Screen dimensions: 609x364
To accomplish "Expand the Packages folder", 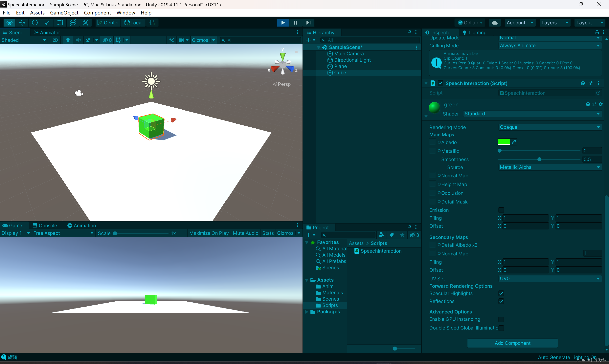I will click(307, 312).
